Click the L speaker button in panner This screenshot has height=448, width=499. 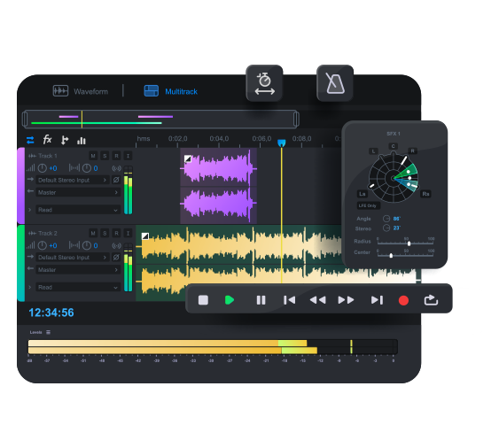click(x=373, y=151)
